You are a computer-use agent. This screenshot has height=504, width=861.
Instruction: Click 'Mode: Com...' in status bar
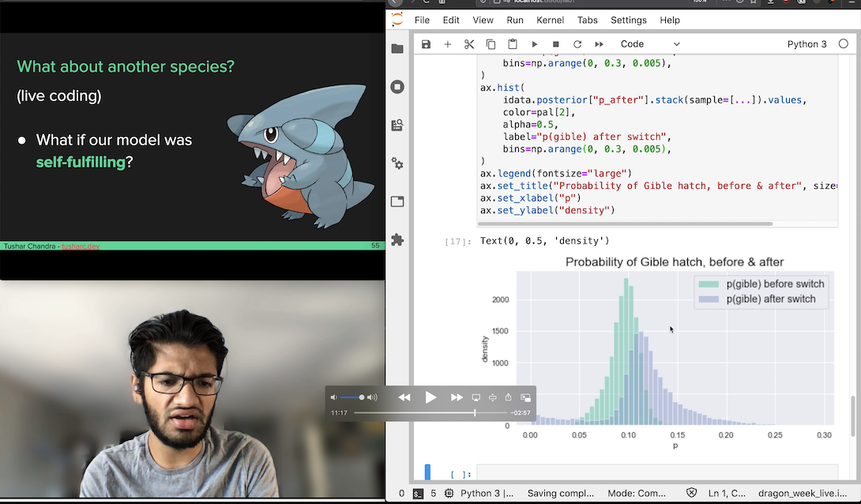click(x=637, y=493)
